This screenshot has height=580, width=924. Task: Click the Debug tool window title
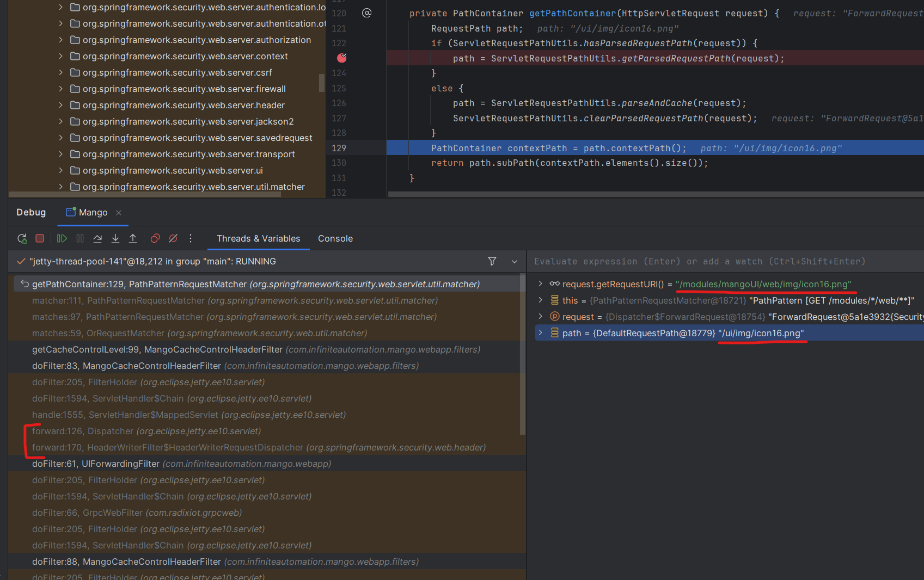pos(31,212)
